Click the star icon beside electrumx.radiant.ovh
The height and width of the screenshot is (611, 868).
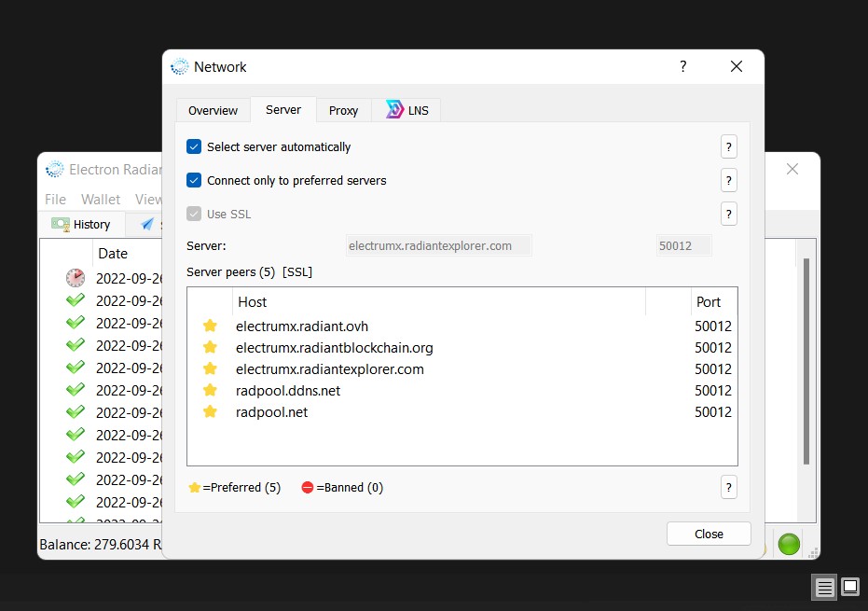click(x=210, y=326)
